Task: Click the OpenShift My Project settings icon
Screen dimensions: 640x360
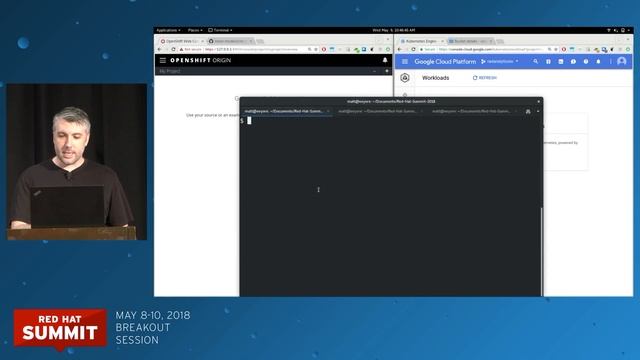Action: [x=387, y=71]
